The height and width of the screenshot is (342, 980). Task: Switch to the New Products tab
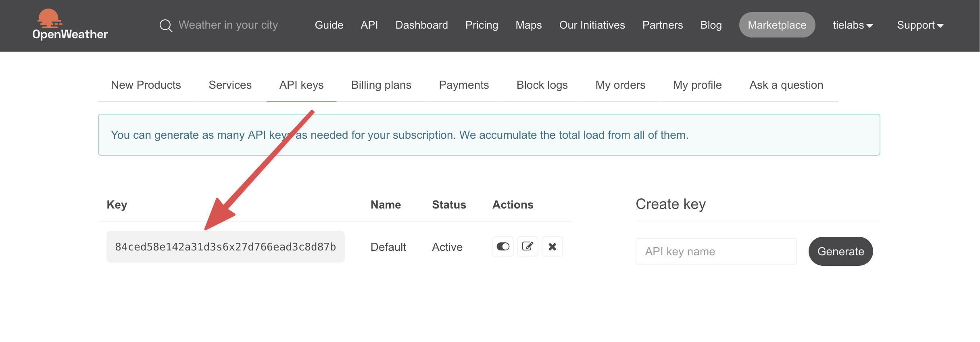[x=146, y=85]
